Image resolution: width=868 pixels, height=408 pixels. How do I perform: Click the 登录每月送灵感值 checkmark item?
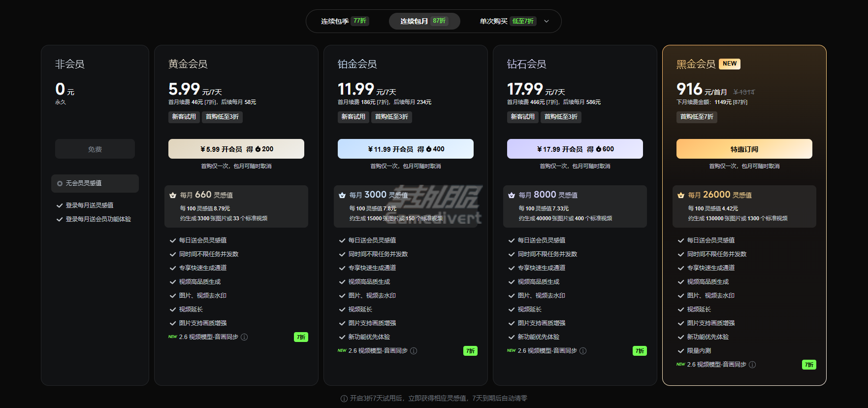point(89,205)
